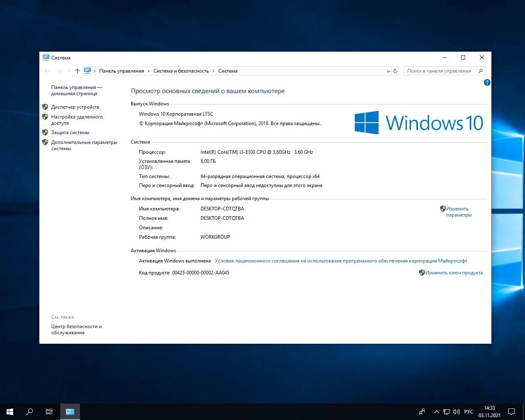This screenshot has width=525, height=420.
Task: Open Система и безопасность breadcrumb
Action: click(x=181, y=71)
